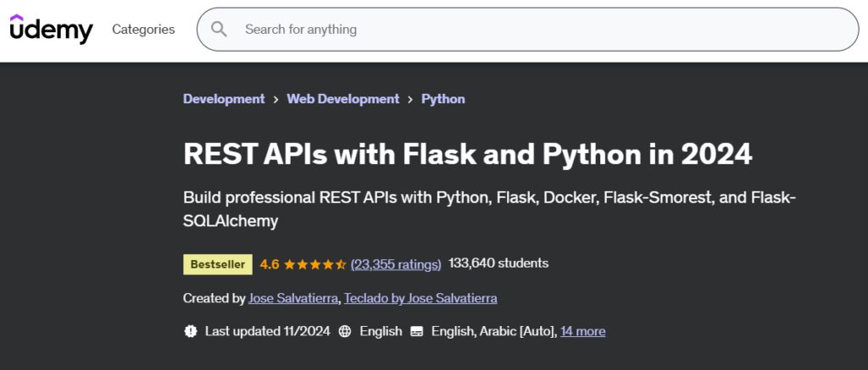
Task: Click the star rating icons
Action: click(x=315, y=264)
